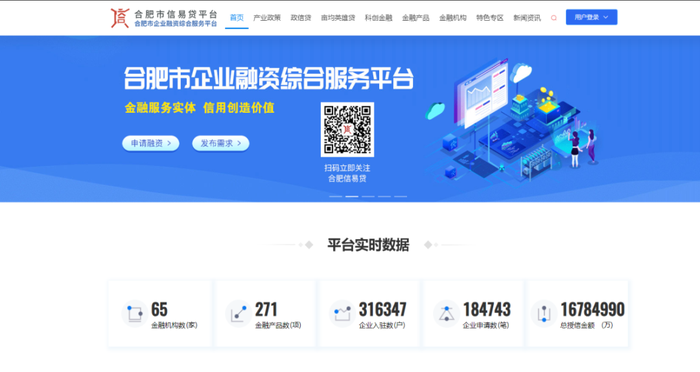Click the 金融产品数 chart icon

click(238, 313)
